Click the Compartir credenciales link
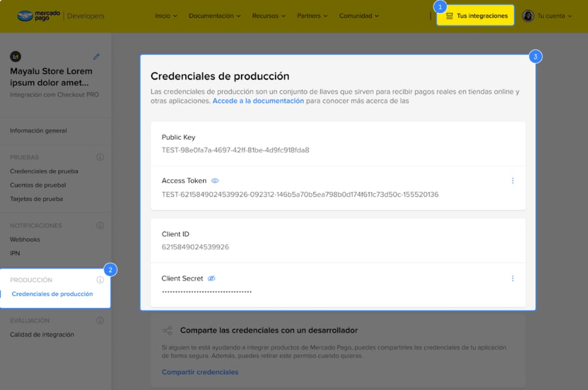Image resolution: width=588 pixels, height=390 pixels. click(200, 372)
